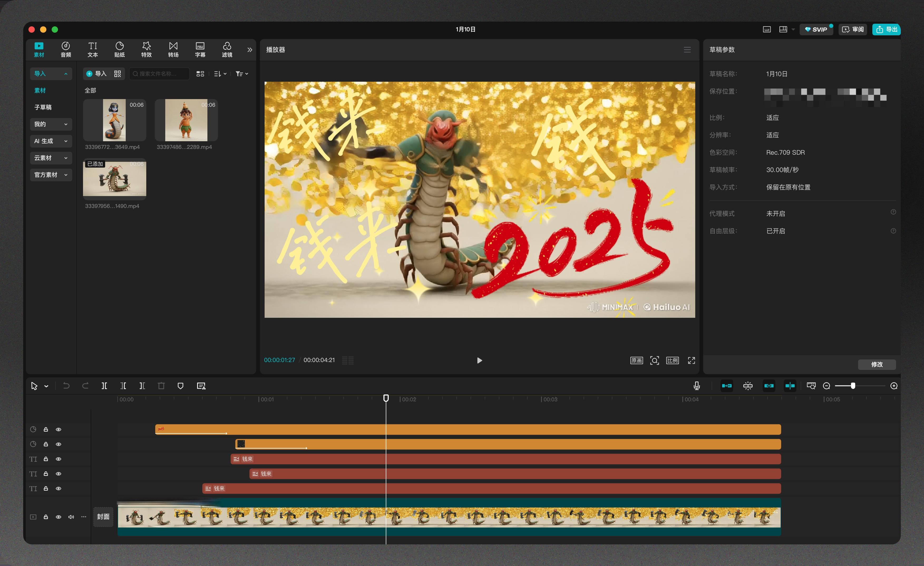
Task: Click the three-dots more icon on main track
Action: (84, 517)
